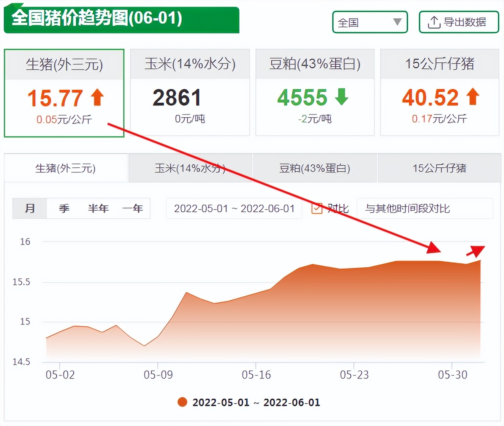
Task: Click the 05-16 x-axis label
Action: click(x=256, y=375)
